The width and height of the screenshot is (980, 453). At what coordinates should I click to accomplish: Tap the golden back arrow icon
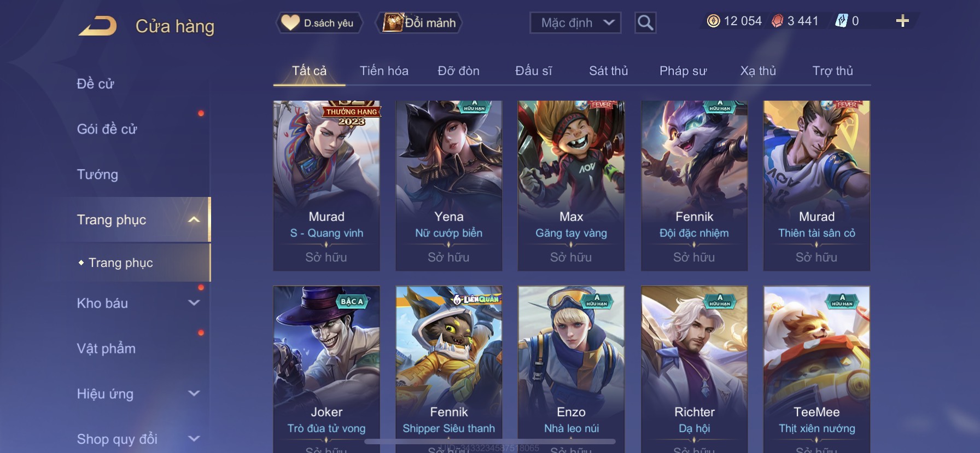pyautogui.click(x=97, y=26)
